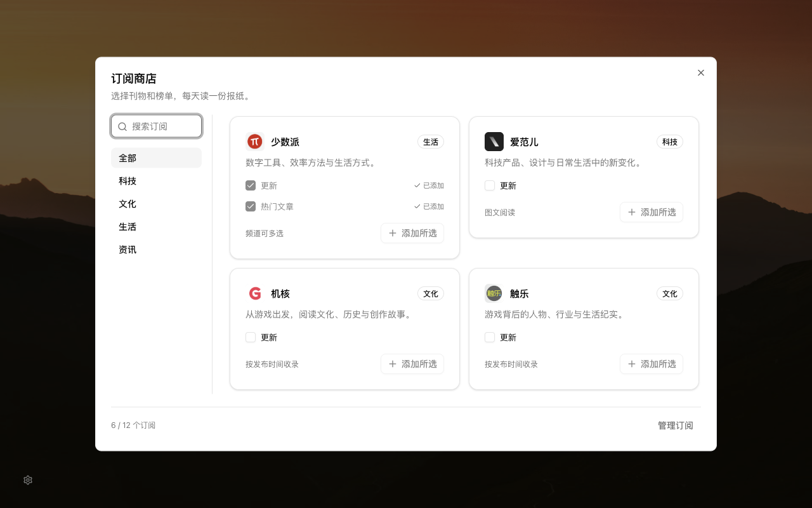Screen dimensions: 812x508
Task: Click 添加所选 on the 机核 card
Action: (412, 364)
